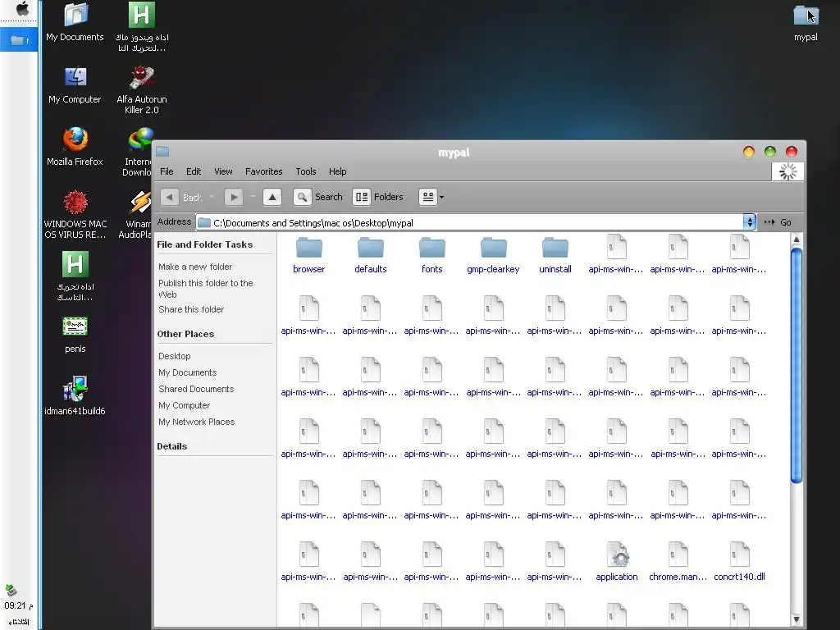Viewport: 840px width, 630px height.
Task: Click the Views icon button
Action: pyautogui.click(x=428, y=197)
